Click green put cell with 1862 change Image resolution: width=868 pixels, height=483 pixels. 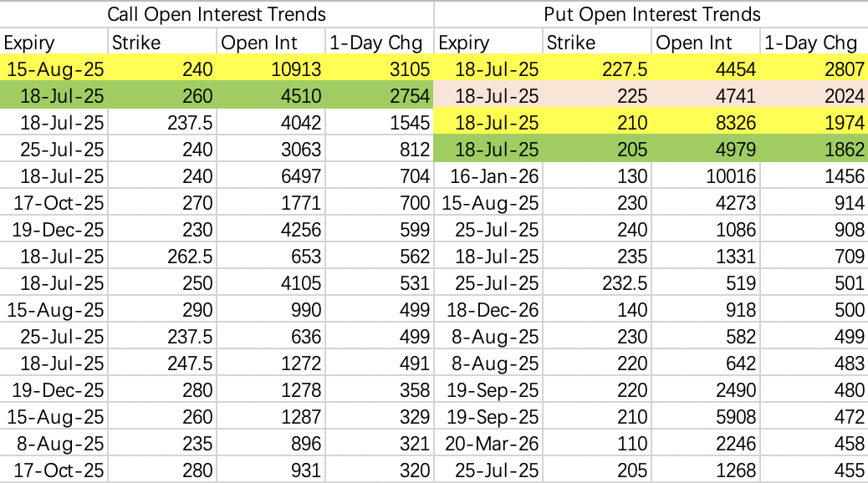(814, 150)
